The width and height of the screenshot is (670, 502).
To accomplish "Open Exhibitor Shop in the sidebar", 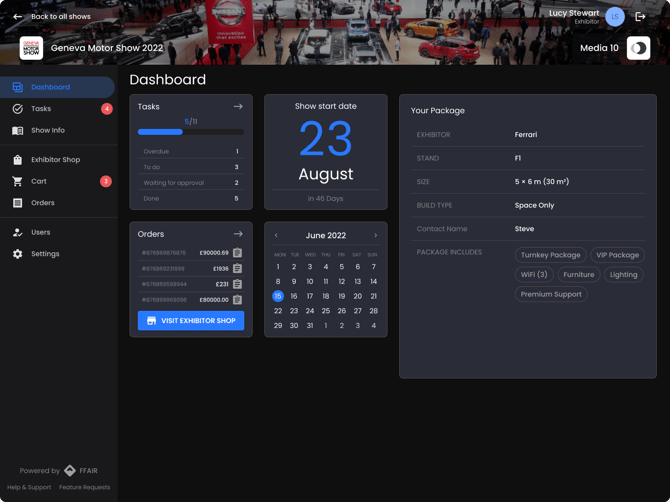I will click(x=55, y=160).
